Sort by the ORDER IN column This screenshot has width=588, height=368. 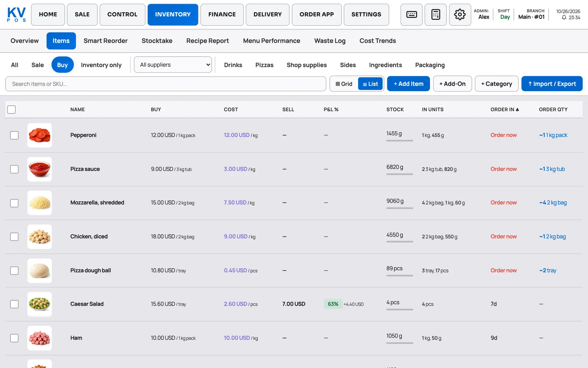pos(505,109)
